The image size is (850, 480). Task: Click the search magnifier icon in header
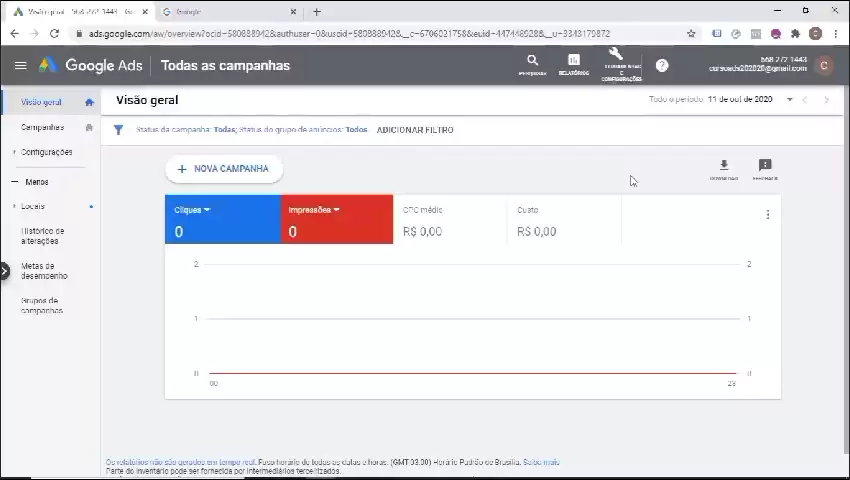532,62
